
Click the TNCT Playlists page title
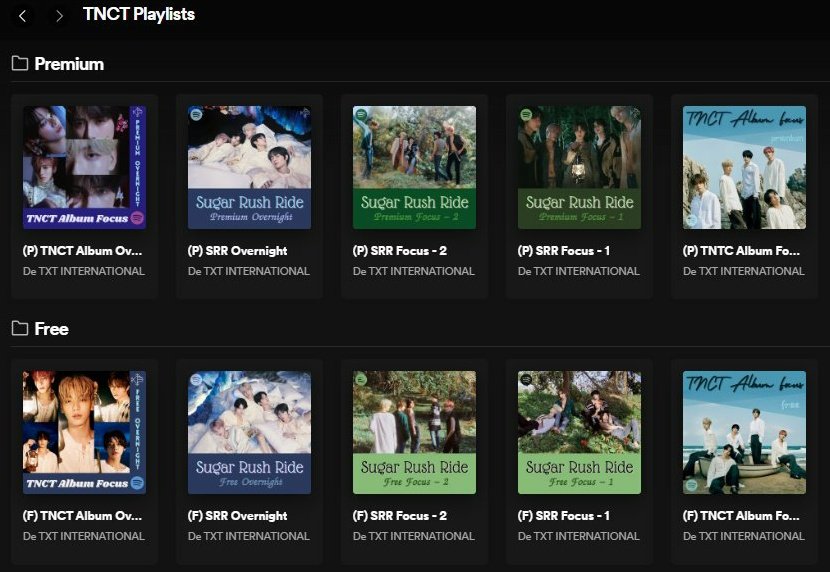pos(139,15)
